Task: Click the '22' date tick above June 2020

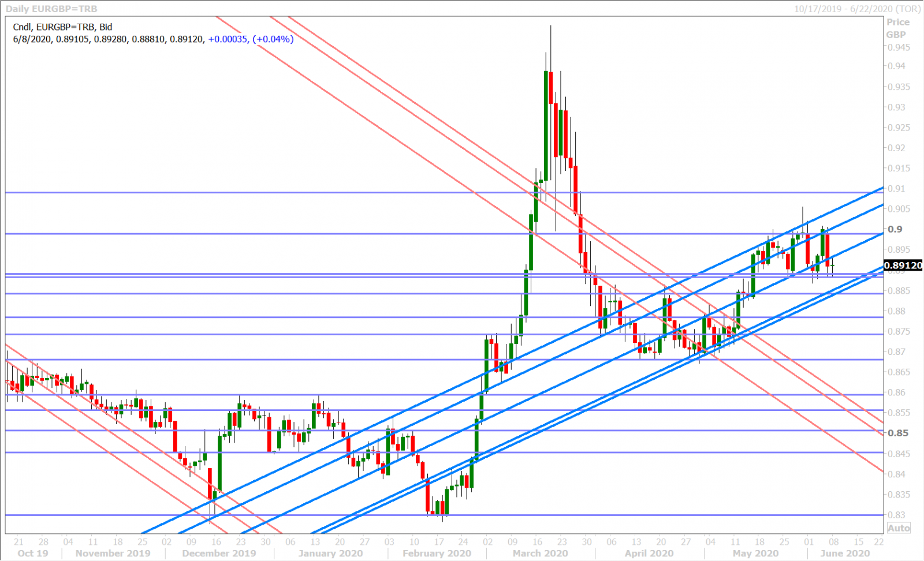Action: 878,542
